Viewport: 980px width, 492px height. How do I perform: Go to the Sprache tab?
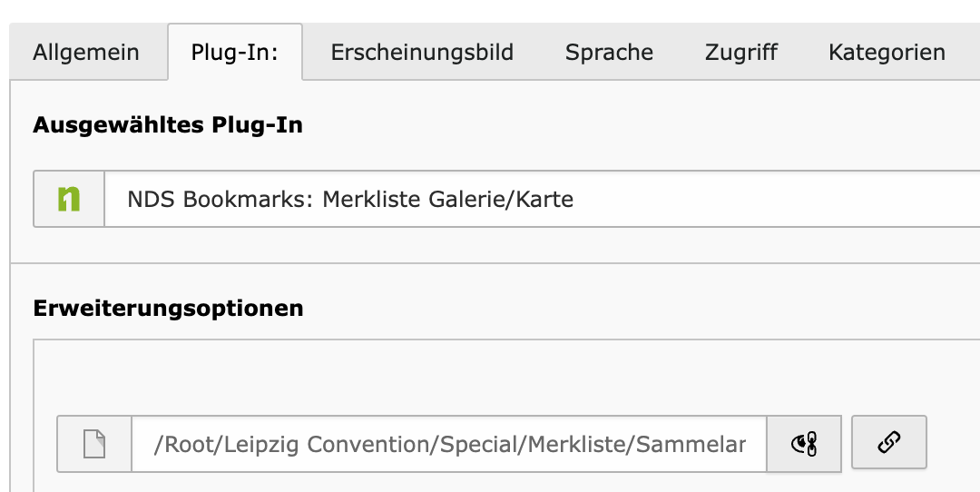pyautogui.click(x=610, y=52)
